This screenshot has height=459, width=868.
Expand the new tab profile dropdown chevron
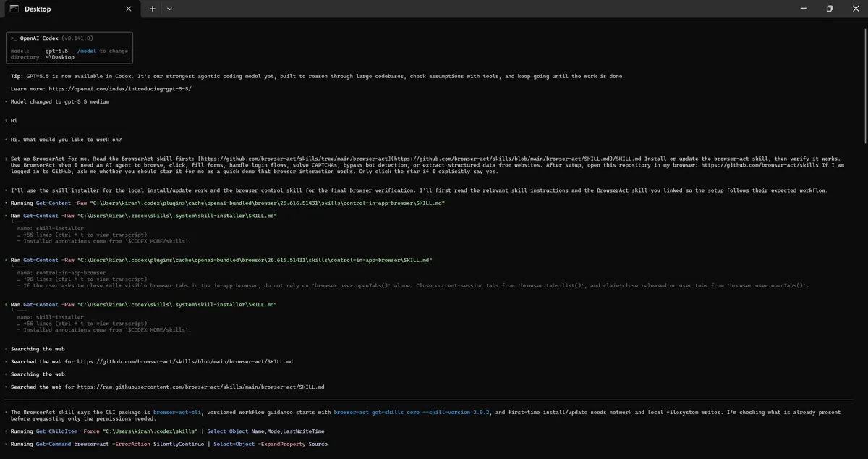[169, 9]
